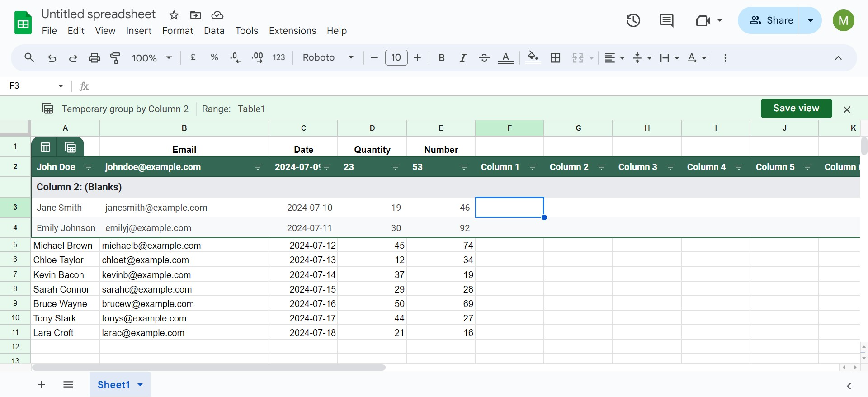This screenshot has height=397, width=868.
Task: Toggle italic formatting
Action: (x=463, y=58)
